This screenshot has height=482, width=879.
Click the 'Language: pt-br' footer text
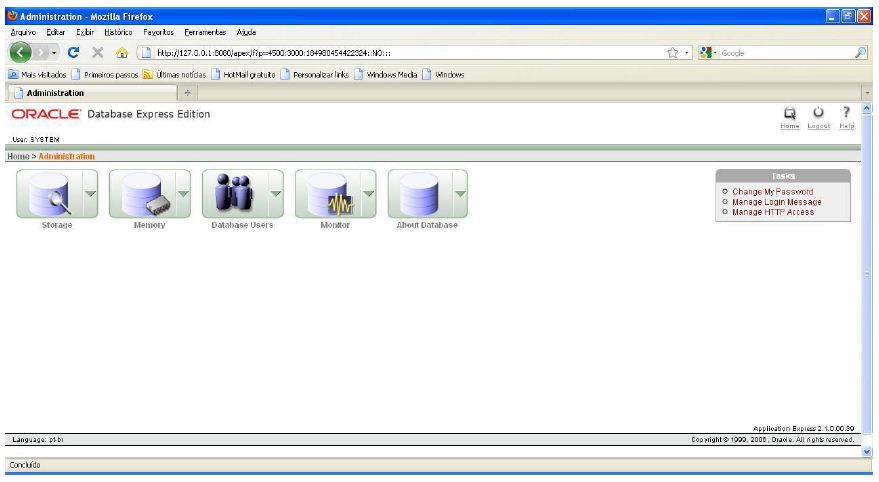tap(38, 440)
